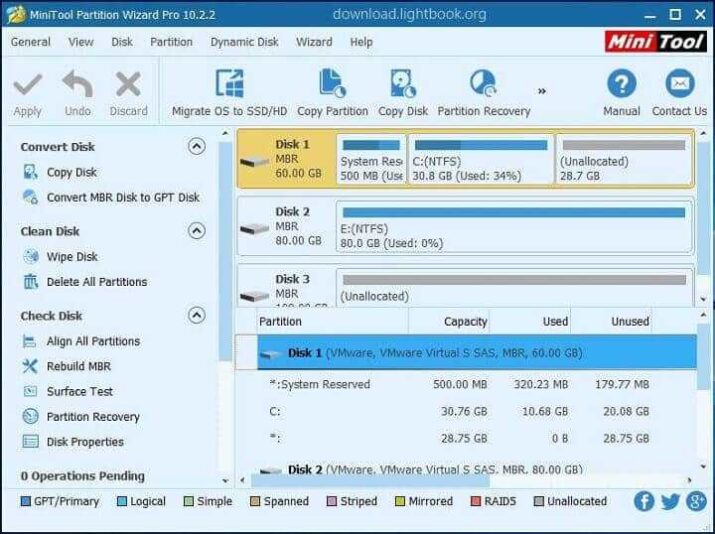Viewport: 715px width, 534px height.
Task: Select the E:(NTFS) partition on Disk 2
Action: pos(514,227)
